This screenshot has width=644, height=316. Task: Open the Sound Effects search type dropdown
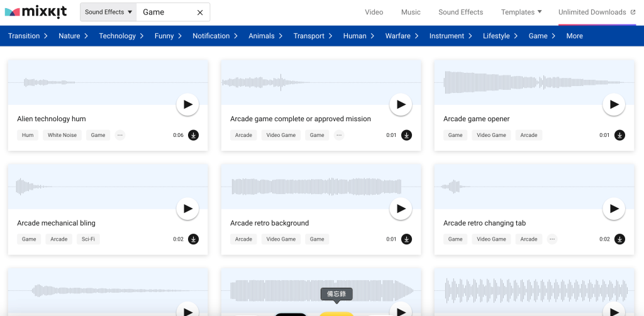pyautogui.click(x=108, y=13)
